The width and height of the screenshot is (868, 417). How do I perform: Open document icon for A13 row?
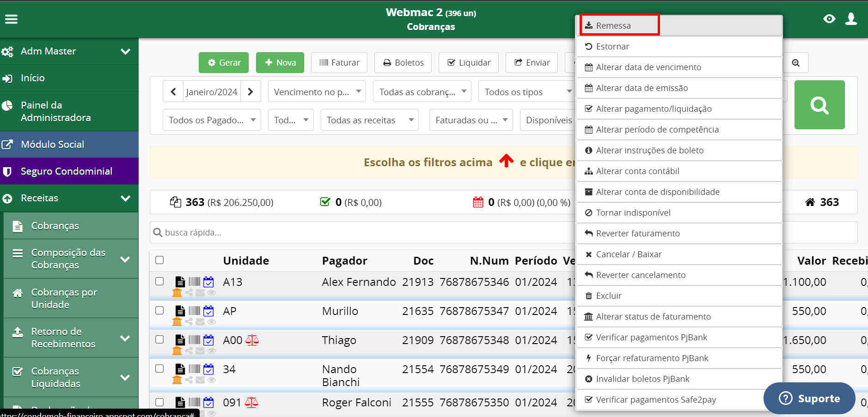[x=180, y=282]
